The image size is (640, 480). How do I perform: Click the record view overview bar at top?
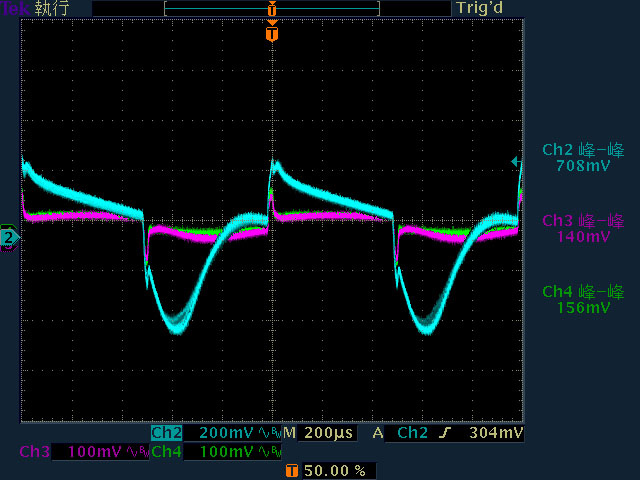tap(272, 8)
